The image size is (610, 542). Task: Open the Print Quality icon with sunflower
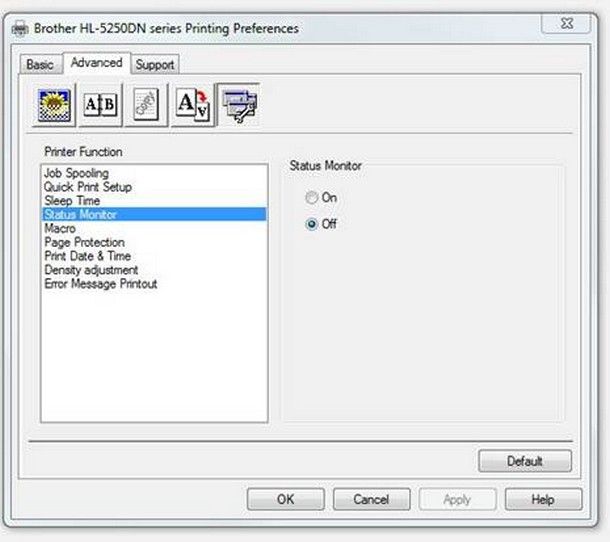coord(54,105)
